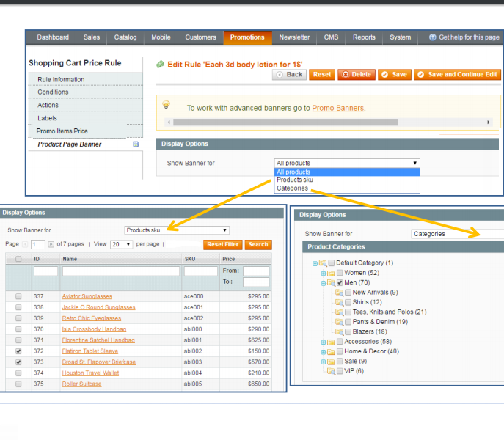Click the save disk icon beside Product Page Banner
504x440 pixels.
pyautogui.click(x=136, y=144)
